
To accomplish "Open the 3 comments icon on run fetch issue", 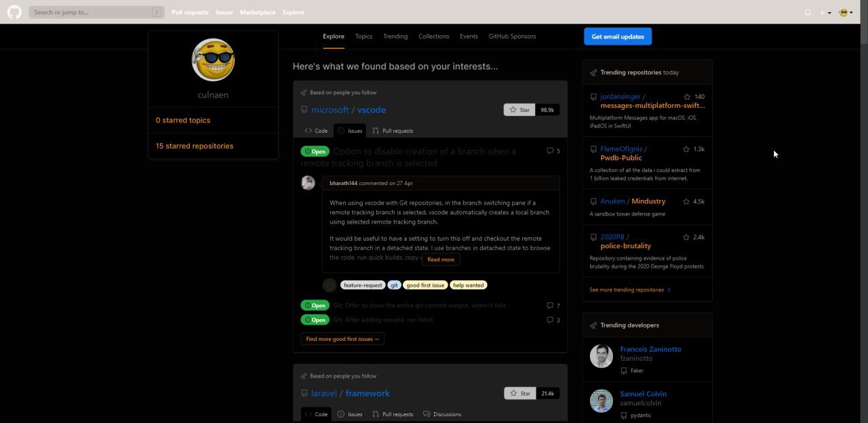I will 553,320.
